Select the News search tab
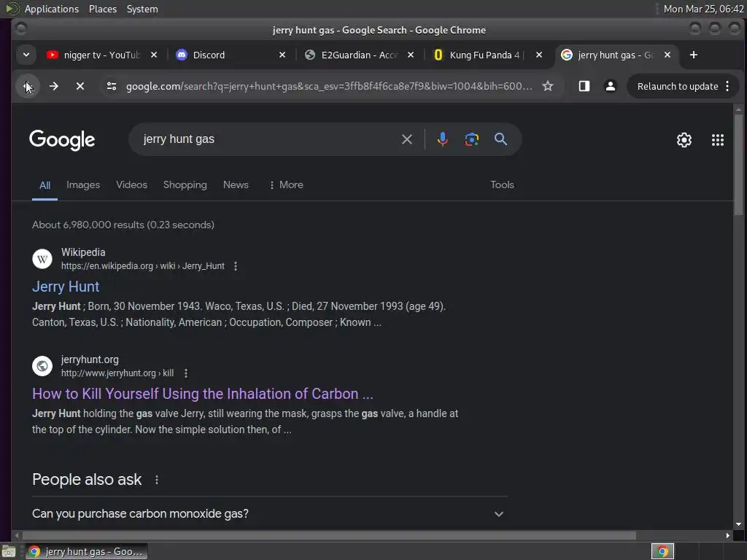This screenshot has width=747, height=560. (x=236, y=184)
